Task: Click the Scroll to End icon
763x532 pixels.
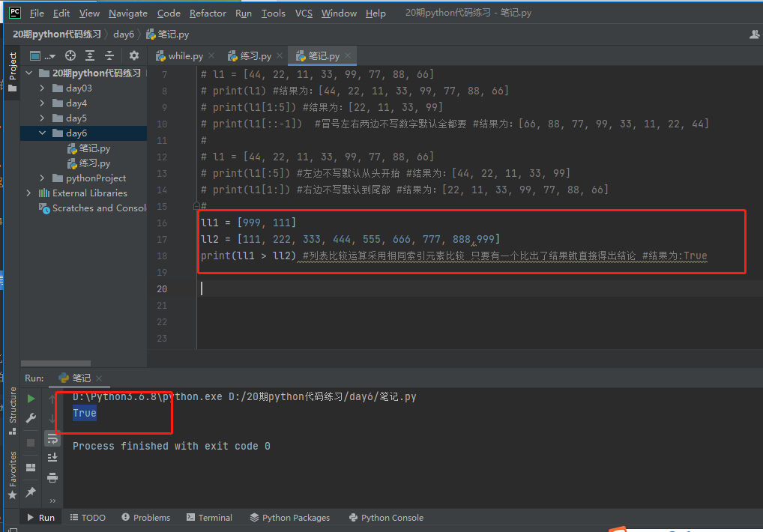Action: tap(52, 458)
